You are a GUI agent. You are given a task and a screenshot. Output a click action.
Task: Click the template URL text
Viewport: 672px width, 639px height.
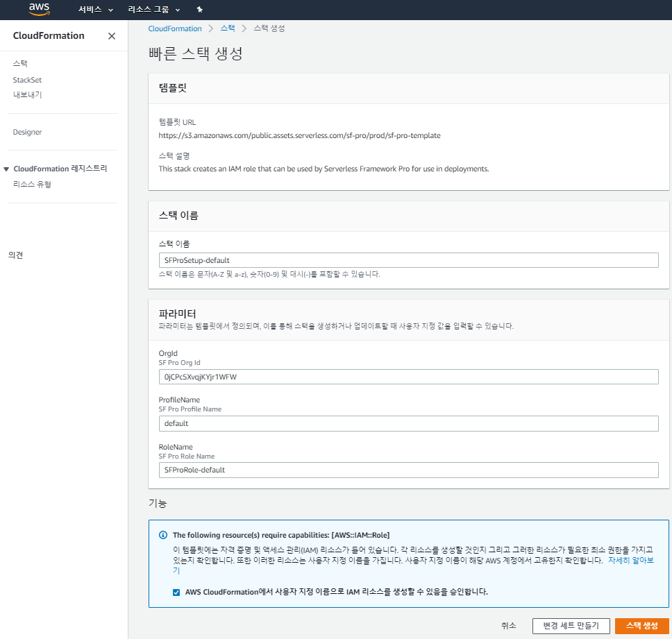300,136
